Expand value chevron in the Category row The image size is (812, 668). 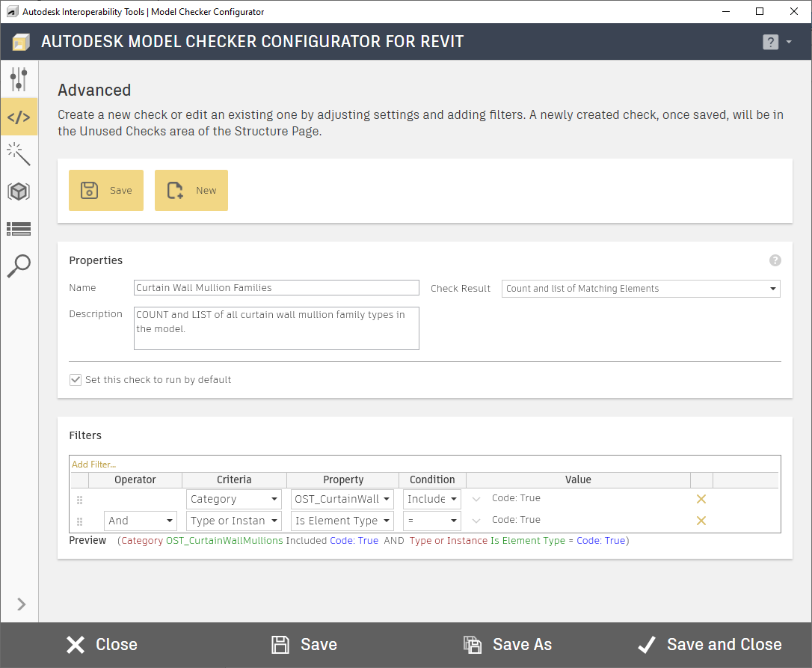tap(476, 499)
